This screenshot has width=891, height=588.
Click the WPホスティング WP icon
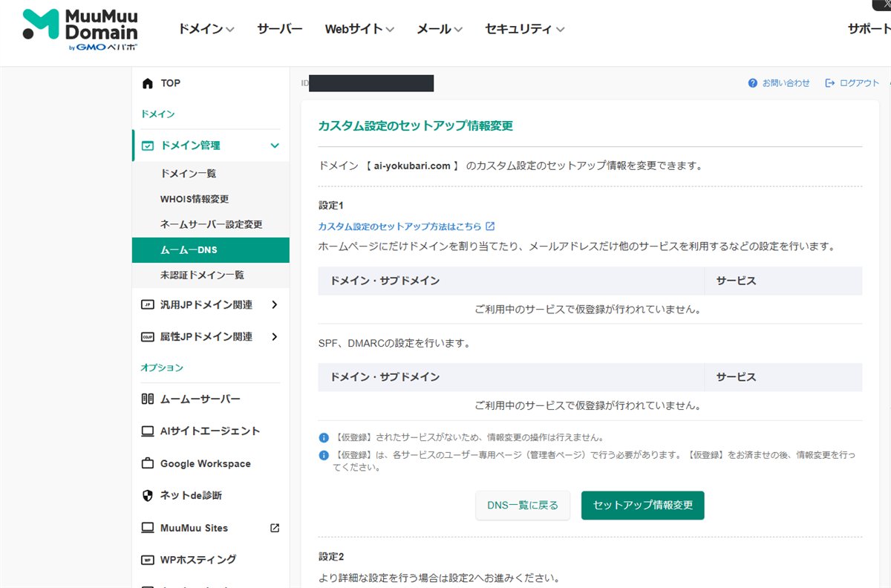click(x=147, y=559)
